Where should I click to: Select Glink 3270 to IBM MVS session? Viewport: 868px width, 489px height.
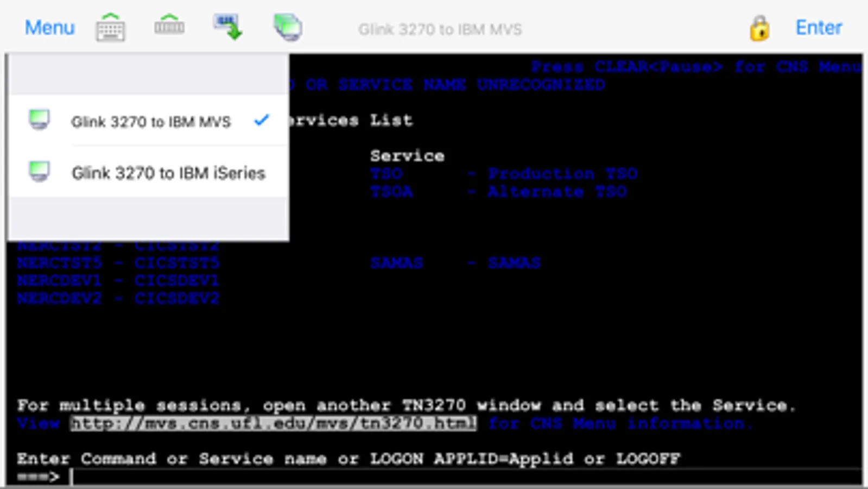pyautogui.click(x=148, y=121)
